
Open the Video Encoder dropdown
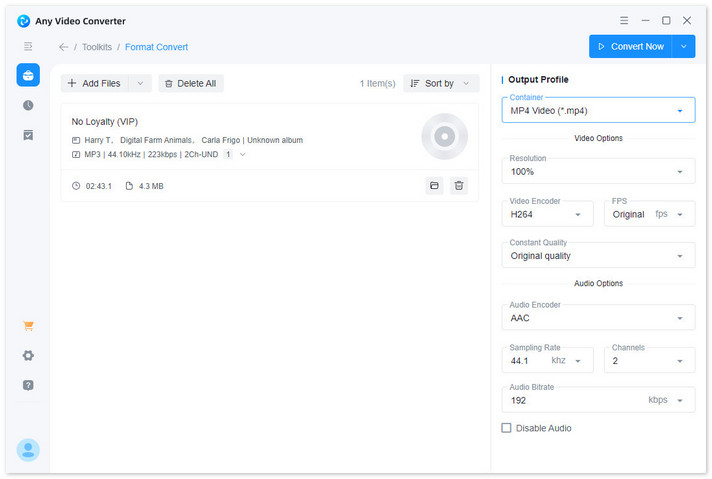[x=547, y=214]
